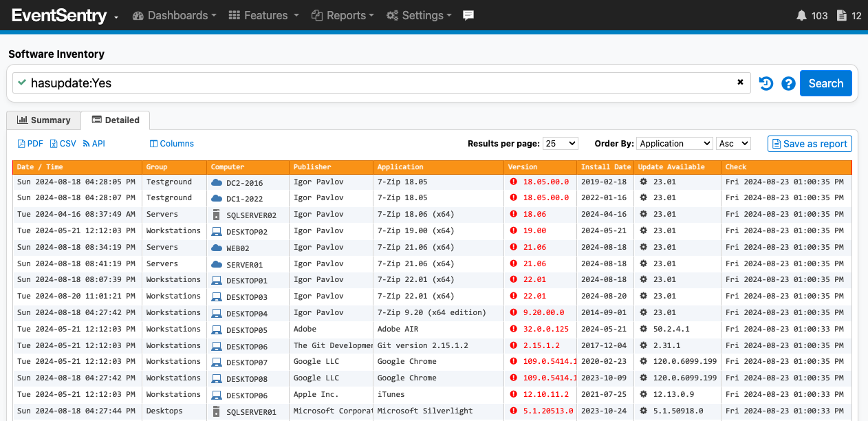
Task: Click gear icon beside update 12.13.0.9
Action: tap(643, 395)
